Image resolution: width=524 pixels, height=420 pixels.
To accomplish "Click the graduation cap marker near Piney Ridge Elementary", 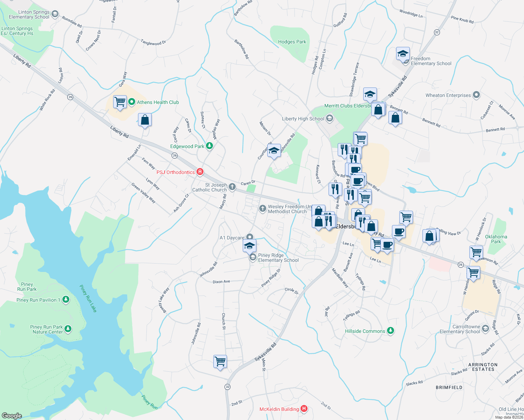I will click(249, 246).
